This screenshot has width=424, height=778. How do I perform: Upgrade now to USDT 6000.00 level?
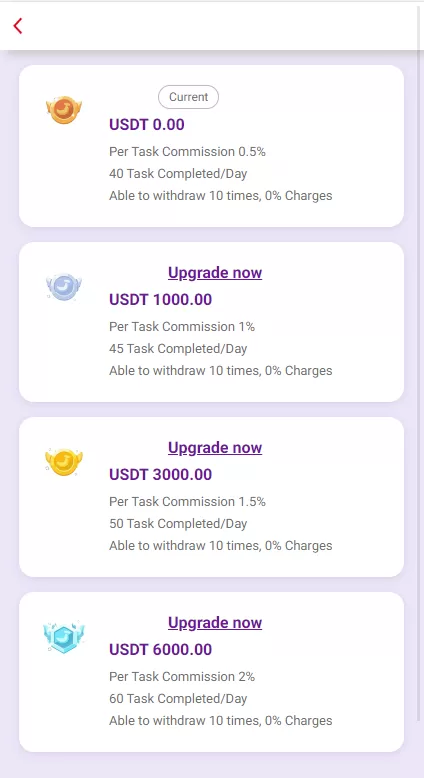[215, 623]
